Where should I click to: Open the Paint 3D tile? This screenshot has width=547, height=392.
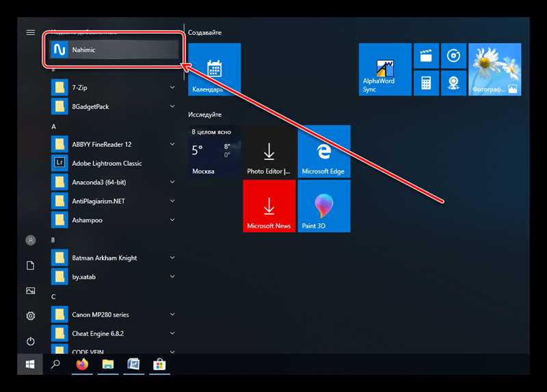pos(323,206)
